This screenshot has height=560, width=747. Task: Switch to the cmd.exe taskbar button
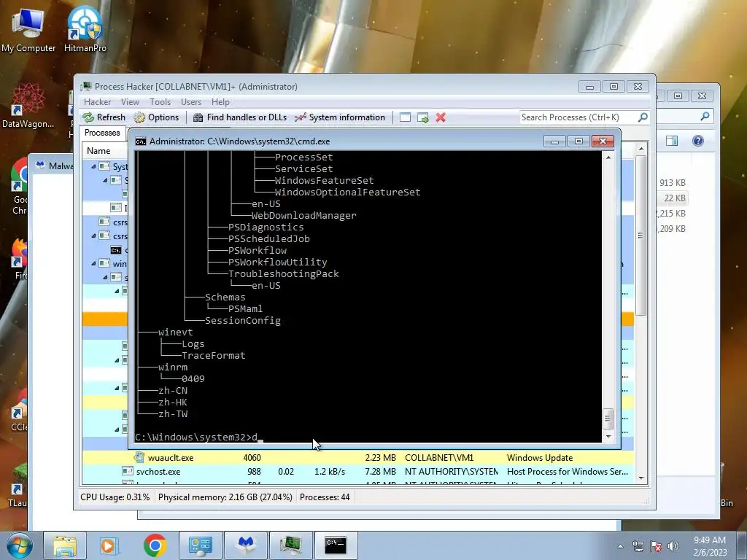(x=336, y=545)
